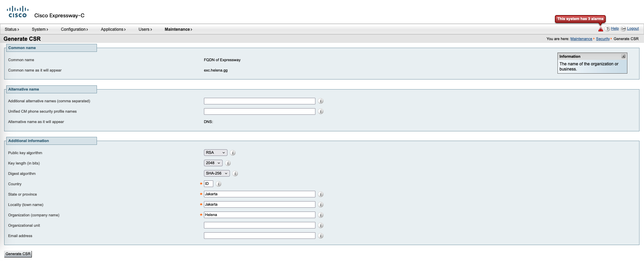This screenshot has width=644, height=262.
Task: Click the Logout link
Action: point(633,29)
